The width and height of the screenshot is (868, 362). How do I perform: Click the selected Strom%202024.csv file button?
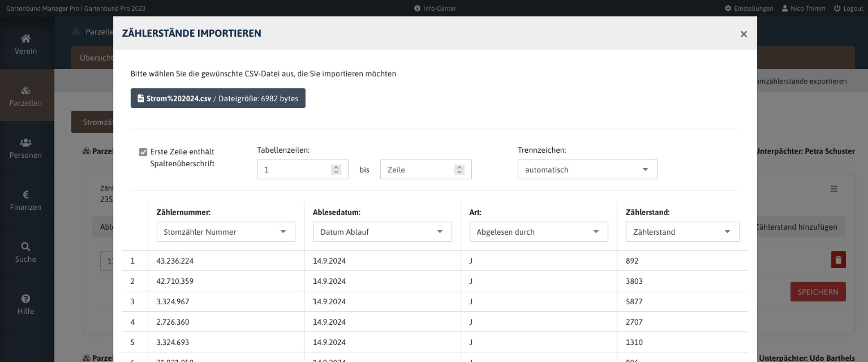(218, 98)
